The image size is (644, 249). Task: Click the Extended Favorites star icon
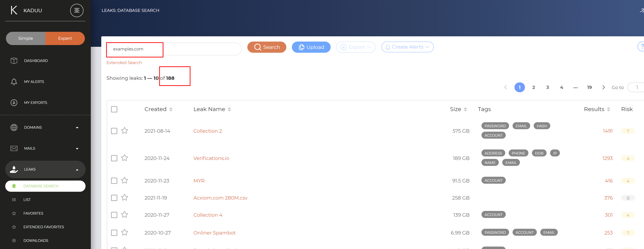point(14,227)
